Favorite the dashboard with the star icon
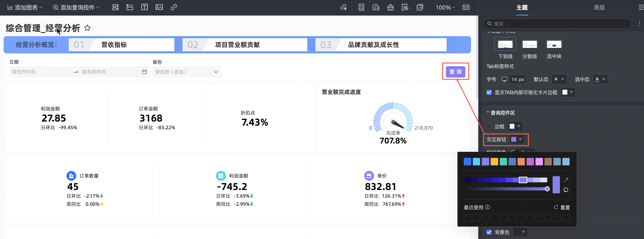Screen dimensions: 644x239 (x=87, y=28)
